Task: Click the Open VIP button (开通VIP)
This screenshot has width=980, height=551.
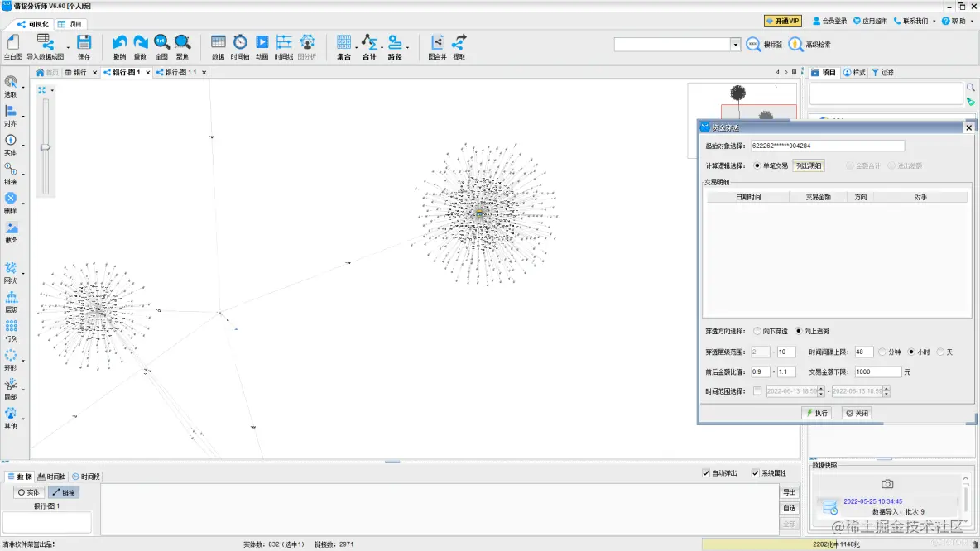Action: (782, 21)
